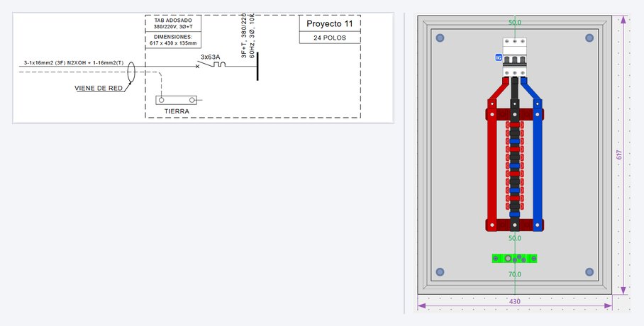Select the 50.0 spacing value at the panel top
Viewport: 644px width, 326px height.
(515, 23)
